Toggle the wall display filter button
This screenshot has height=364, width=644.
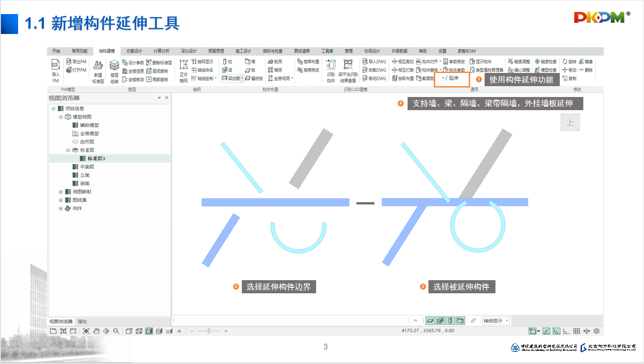tap(460, 320)
